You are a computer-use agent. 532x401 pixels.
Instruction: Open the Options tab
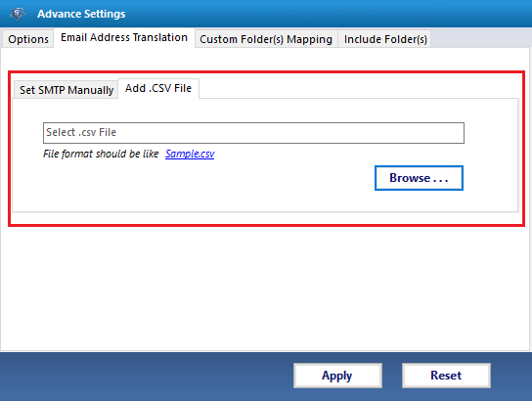[28, 39]
